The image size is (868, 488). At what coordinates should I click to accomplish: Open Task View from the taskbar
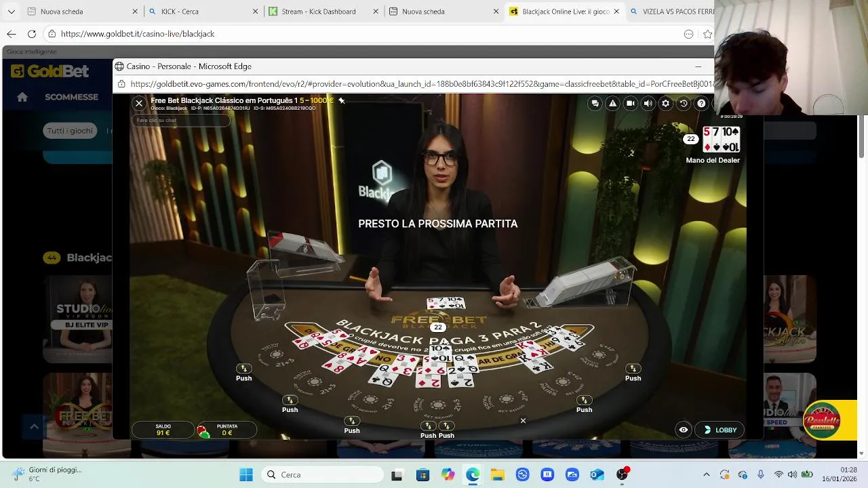(397, 474)
